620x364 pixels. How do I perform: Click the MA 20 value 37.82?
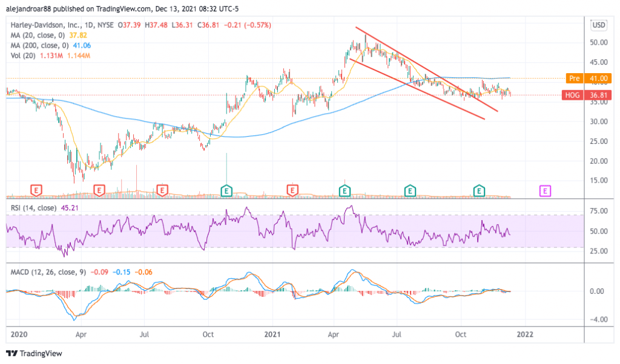tap(78, 35)
